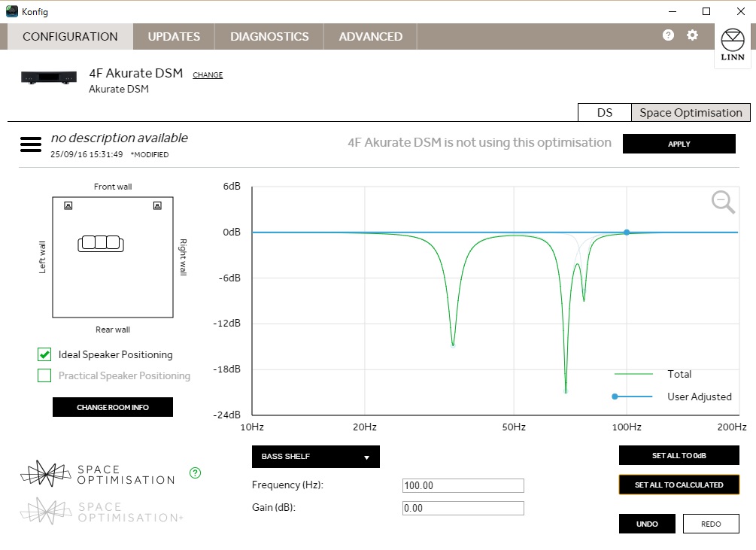
Task: Click the Apply button
Action: [x=679, y=144]
